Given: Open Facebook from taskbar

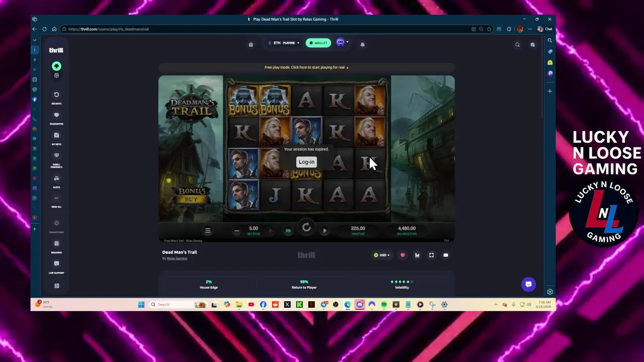Looking at the screenshot, I should (x=263, y=305).
